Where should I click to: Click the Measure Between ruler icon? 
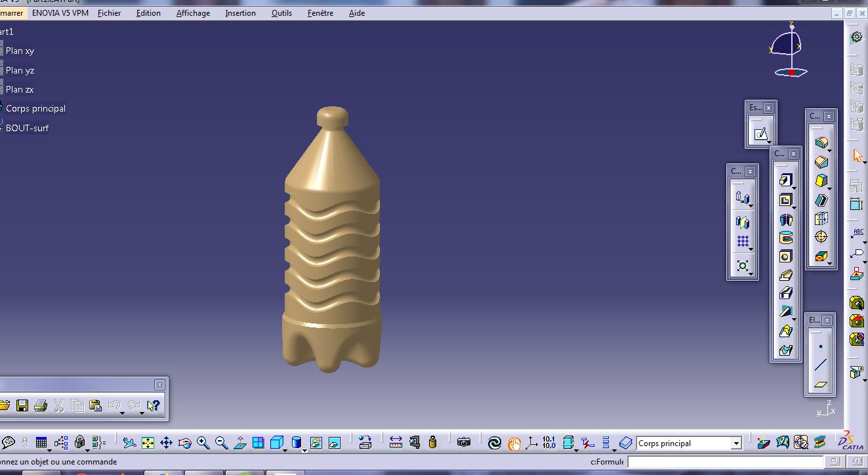pos(396,443)
